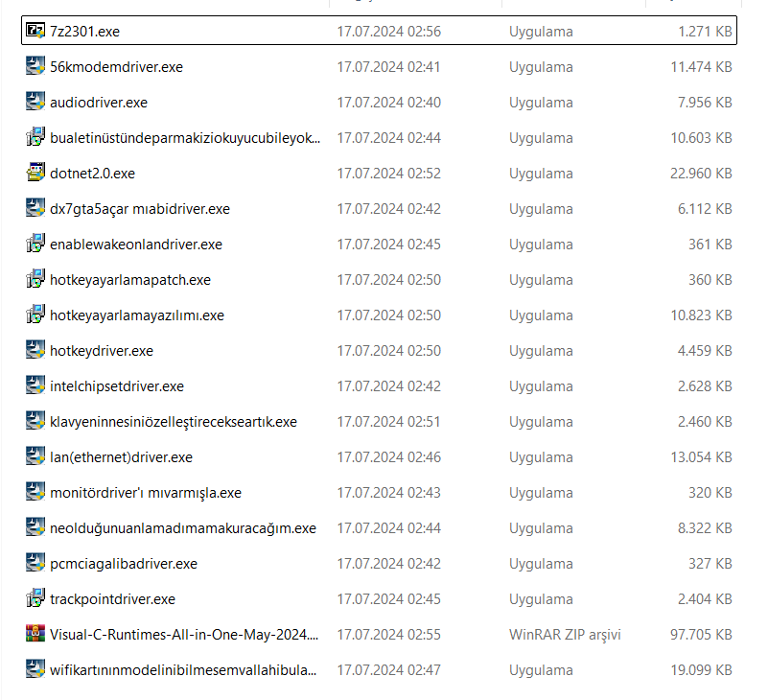This screenshot has height=700, width=768.
Task: Click the hotkeyayarlamapatch.exe icon
Action: (35, 279)
